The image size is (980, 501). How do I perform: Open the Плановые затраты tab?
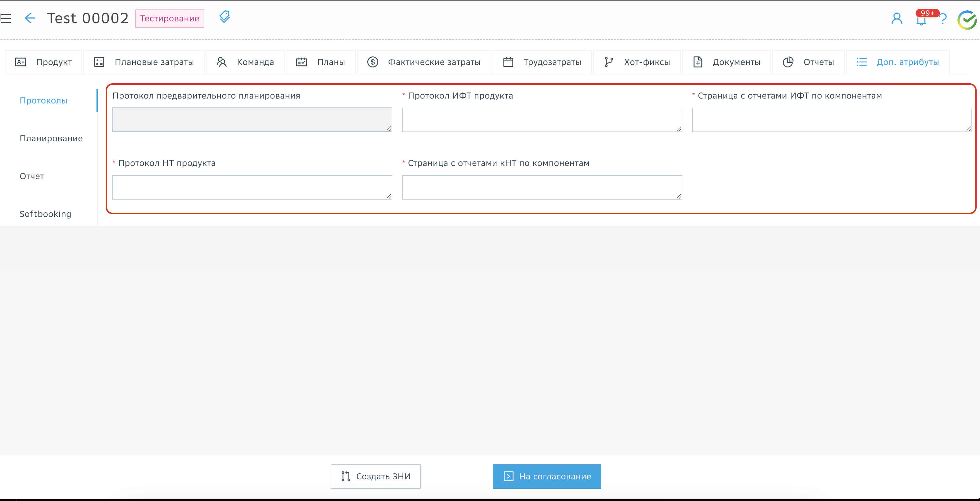click(x=144, y=62)
